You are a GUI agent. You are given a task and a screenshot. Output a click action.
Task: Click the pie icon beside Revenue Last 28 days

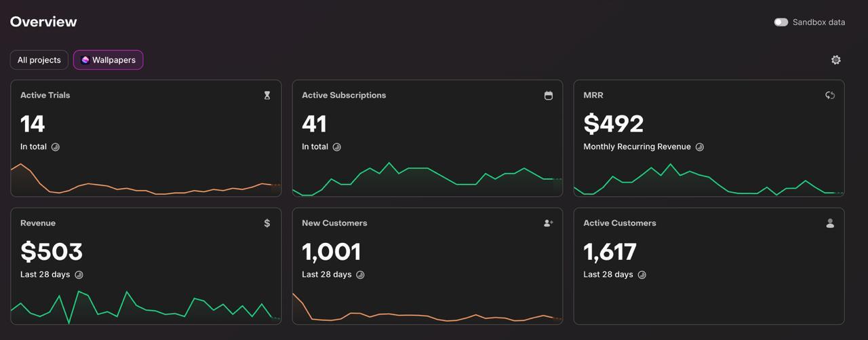[x=79, y=275]
